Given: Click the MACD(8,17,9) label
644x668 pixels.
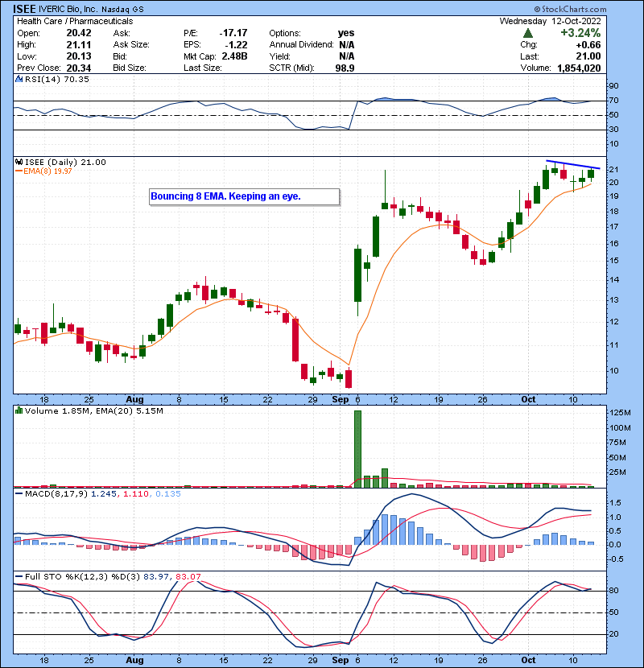Looking at the screenshot, I should [56, 494].
